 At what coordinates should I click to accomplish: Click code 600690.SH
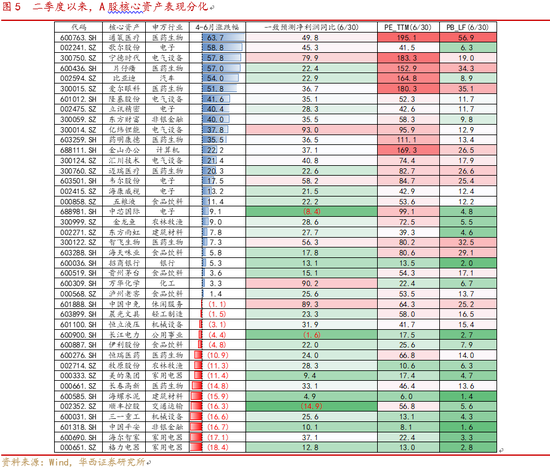pos(78,437)
